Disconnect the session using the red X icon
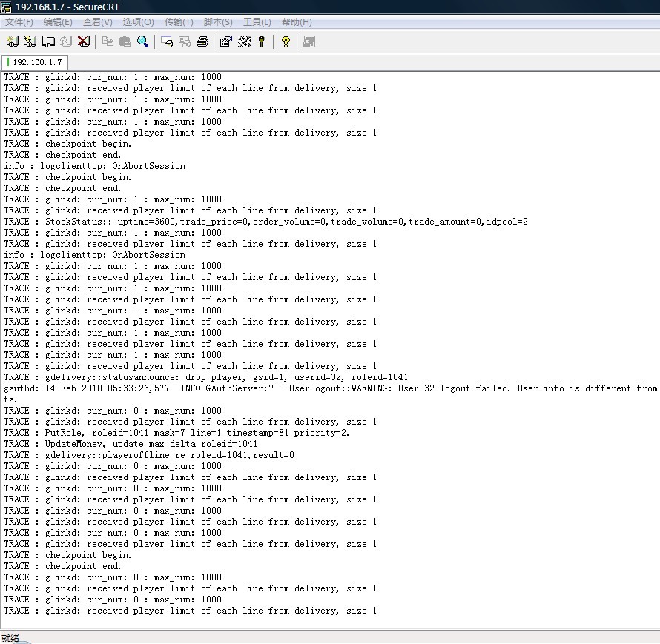The width and height of the screenshot is (660, 644). (84, 42)
